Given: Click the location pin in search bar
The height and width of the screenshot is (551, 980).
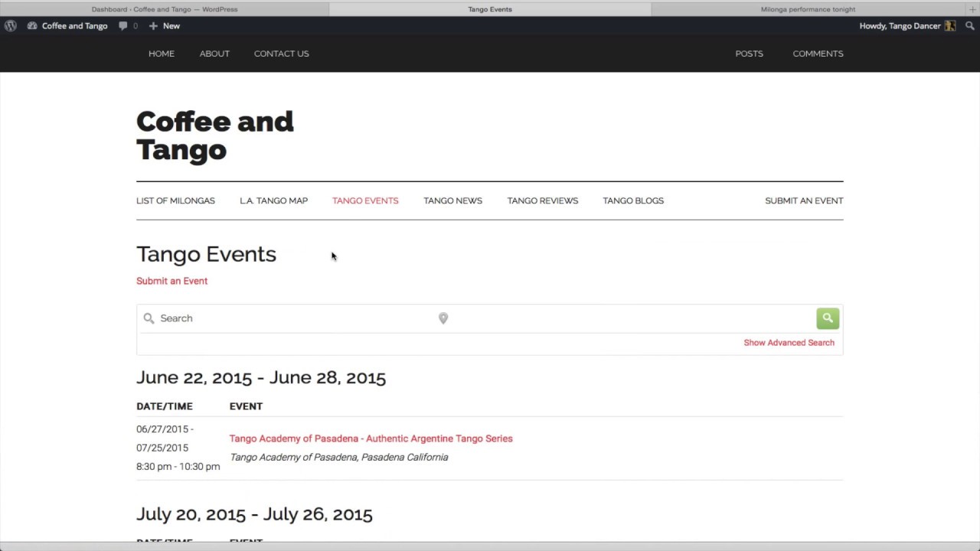Looking at the screenshot, I should coord(443,318).
